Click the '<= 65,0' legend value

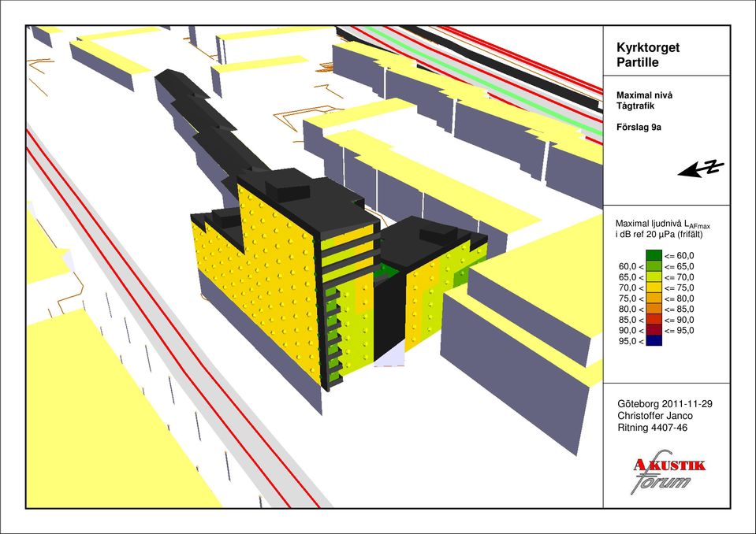680,266
